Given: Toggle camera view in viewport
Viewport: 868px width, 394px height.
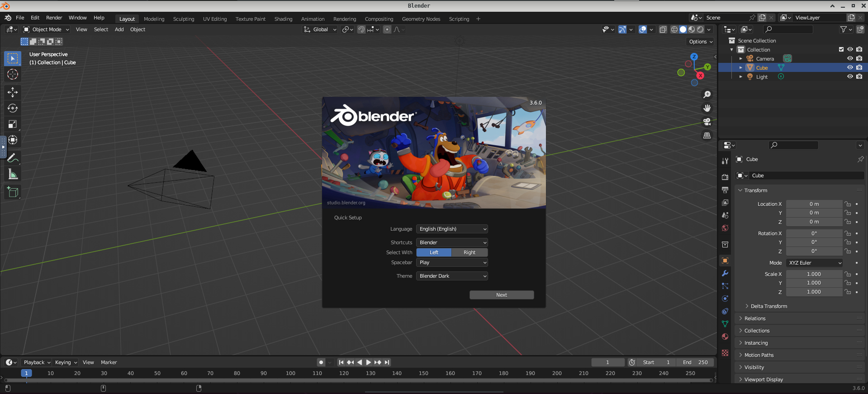Looking at the screenshot, I should coord(707,122).
